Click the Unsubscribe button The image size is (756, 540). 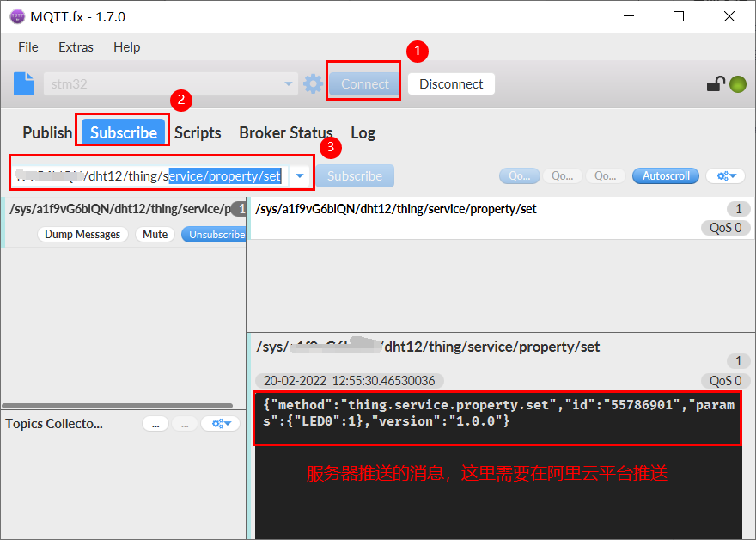[x=215, y=235]
